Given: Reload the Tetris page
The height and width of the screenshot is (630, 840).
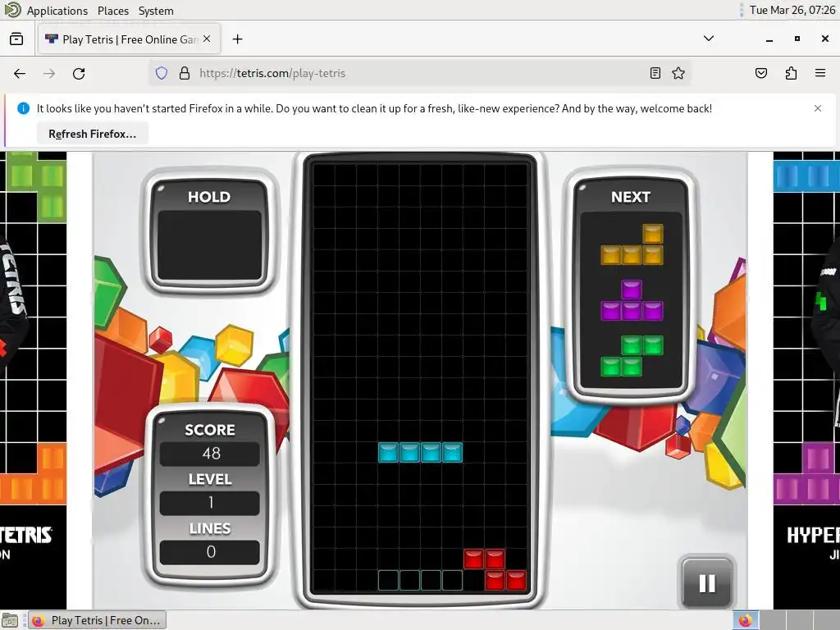Looking at the screenshot, I should [79, 73].
